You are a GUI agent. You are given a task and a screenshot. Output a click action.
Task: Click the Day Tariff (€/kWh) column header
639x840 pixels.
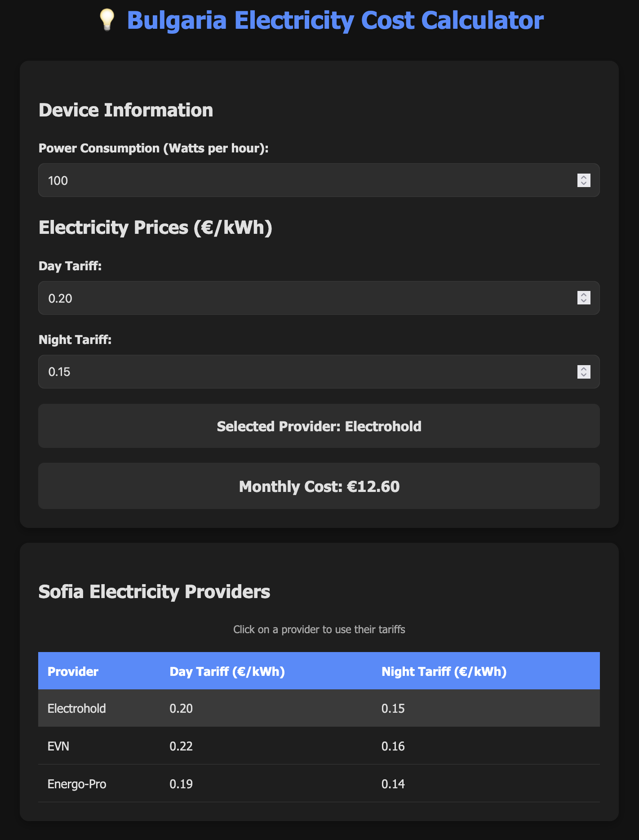(x=227, y=671)
